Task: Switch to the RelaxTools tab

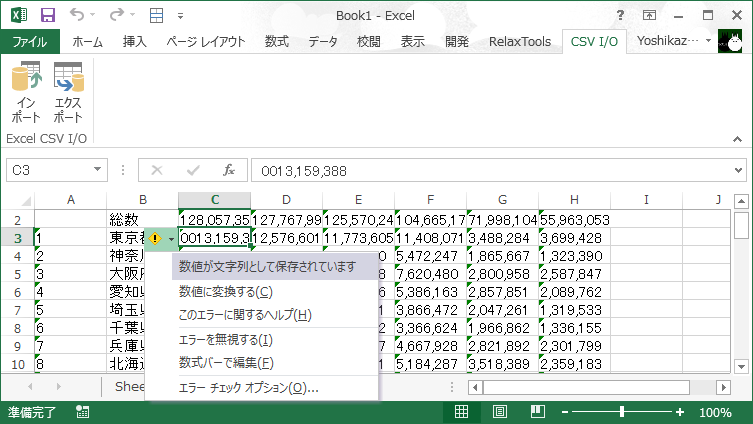Action: 520,42
